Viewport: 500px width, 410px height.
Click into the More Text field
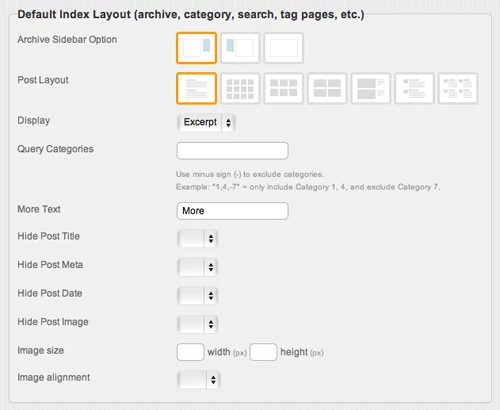232,211
